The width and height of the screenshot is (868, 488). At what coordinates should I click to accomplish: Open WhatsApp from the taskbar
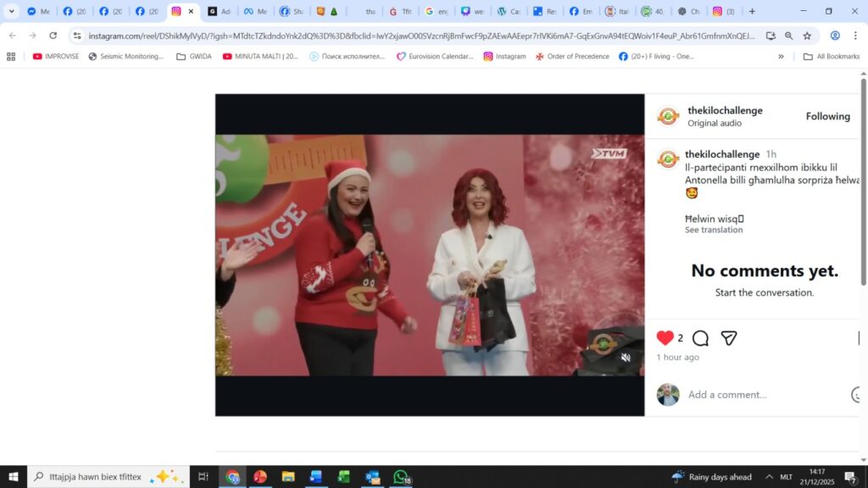pos(401,477)
